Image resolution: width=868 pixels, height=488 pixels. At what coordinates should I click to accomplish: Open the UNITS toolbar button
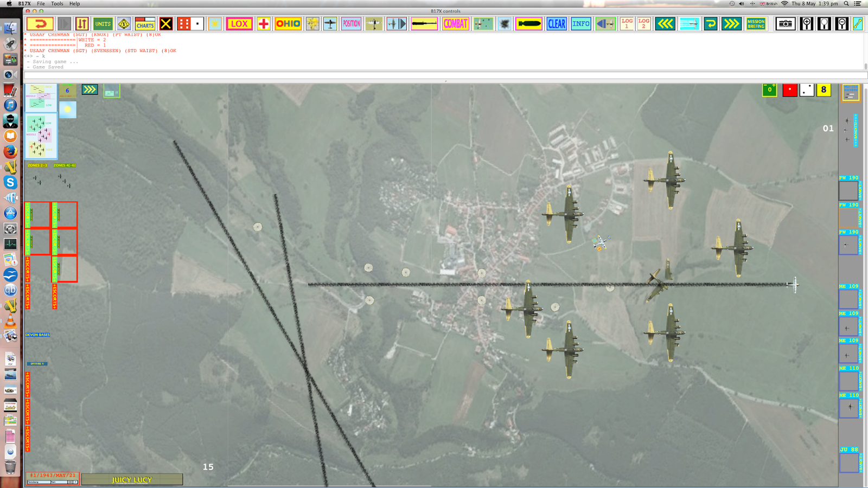pos(103,24)
